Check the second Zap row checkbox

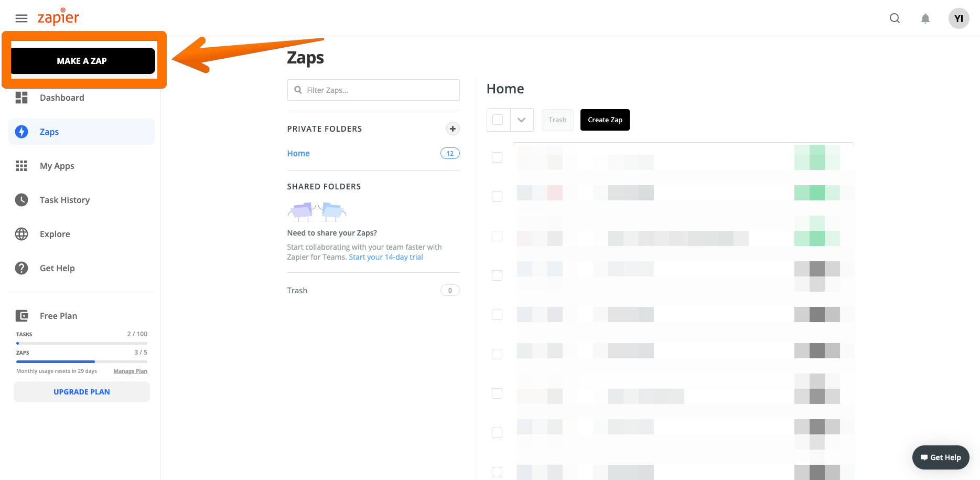pos(497,197)
